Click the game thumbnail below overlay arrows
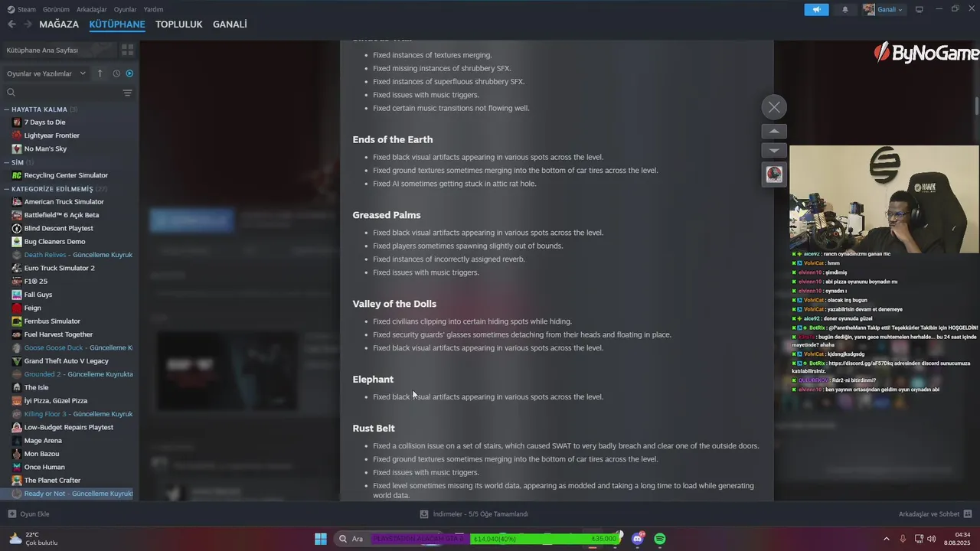The width and height of the screenshot is (980, 551). pyautogui.click(x=774, y=174)
